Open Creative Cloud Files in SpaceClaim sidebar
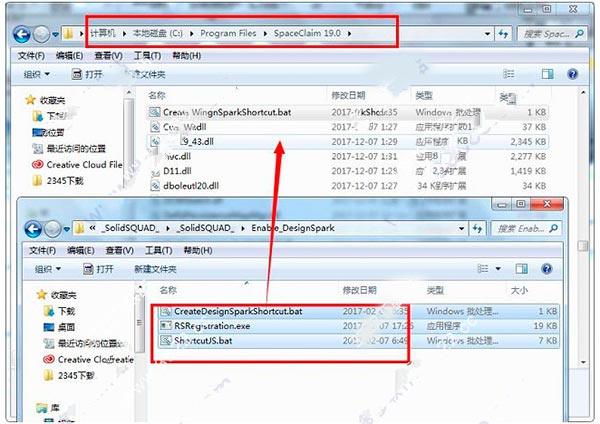This screenshot has height=424, width=600. [78, 165]
